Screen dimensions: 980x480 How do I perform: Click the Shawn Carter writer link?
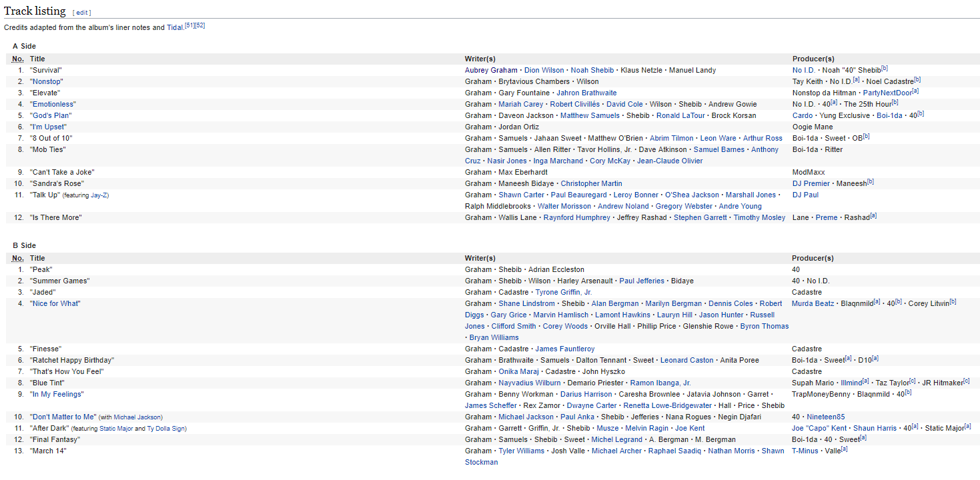521,195
